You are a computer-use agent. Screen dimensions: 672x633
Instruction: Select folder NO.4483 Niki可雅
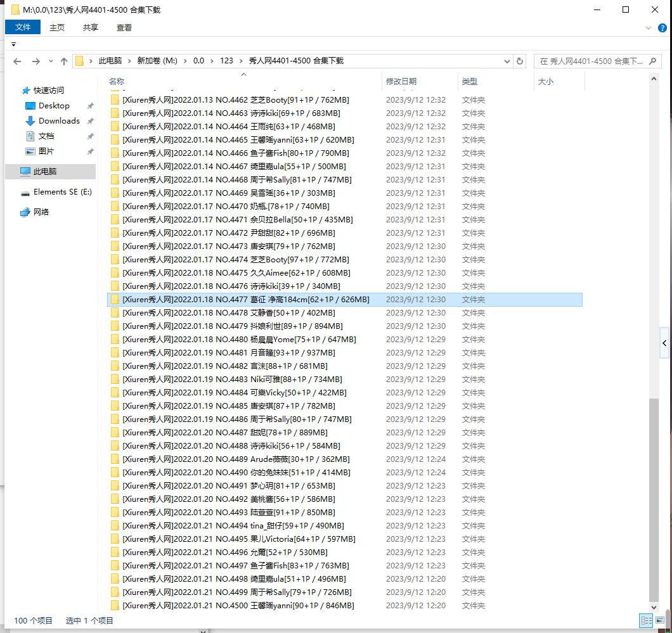[x=345, y=380]
